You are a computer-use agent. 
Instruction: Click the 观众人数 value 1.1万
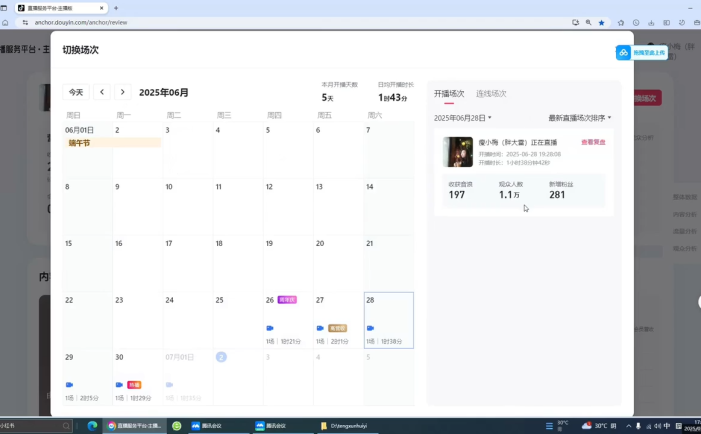pos(509,195)
